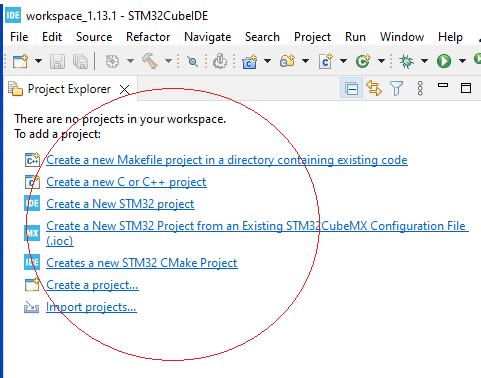The width and height of the screenshot is (481, 378).
Task: Click the Save toolbar icon
Action: 57,61
